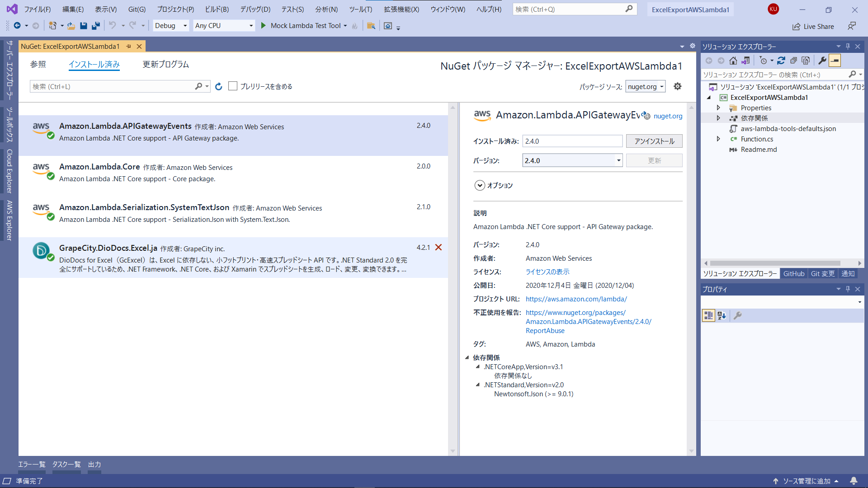868x488 pixels.
Task: Toggle the Preview Selected Items button
Action: 835,61
